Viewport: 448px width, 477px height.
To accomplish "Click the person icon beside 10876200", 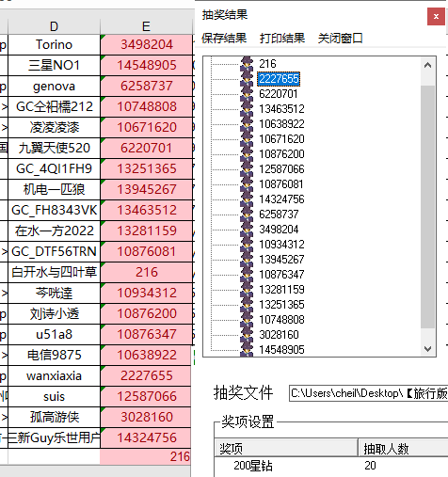I will 247,154.
